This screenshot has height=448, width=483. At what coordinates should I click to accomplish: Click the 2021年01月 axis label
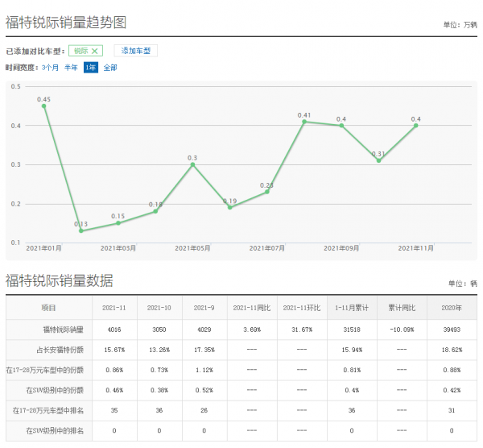tap(43, 248)
